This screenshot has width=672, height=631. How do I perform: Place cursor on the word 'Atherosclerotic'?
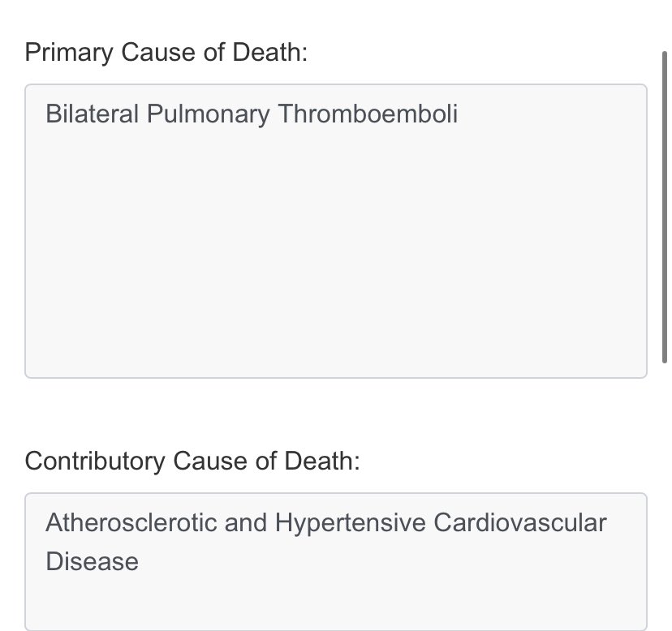tap(131, 522)
